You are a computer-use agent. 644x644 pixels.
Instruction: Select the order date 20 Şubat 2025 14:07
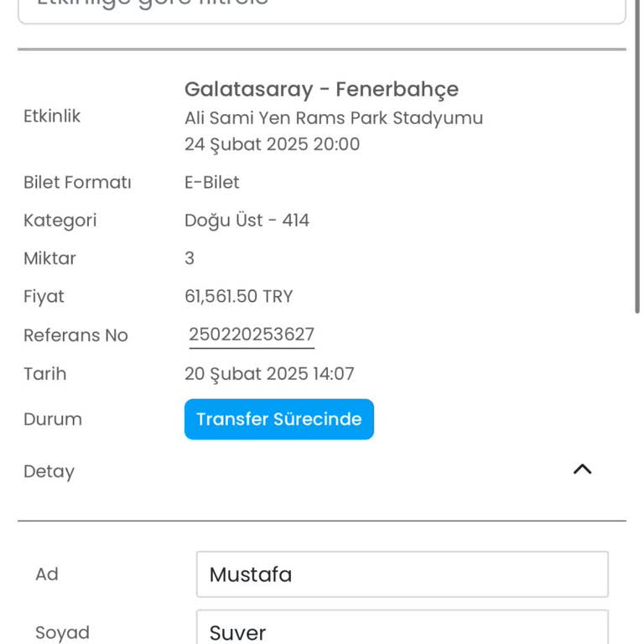click(269, 374)
